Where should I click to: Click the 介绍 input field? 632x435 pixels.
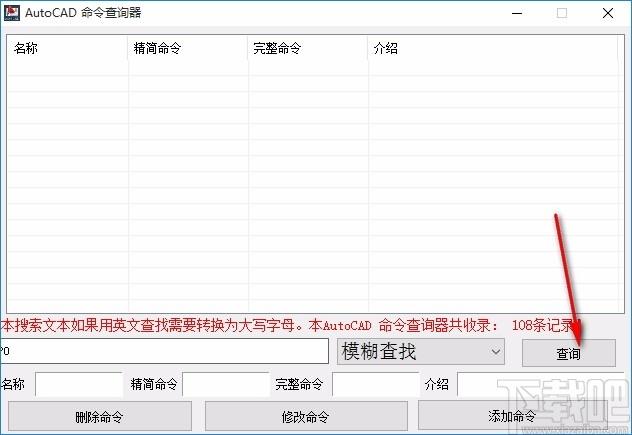coord(542,384)
